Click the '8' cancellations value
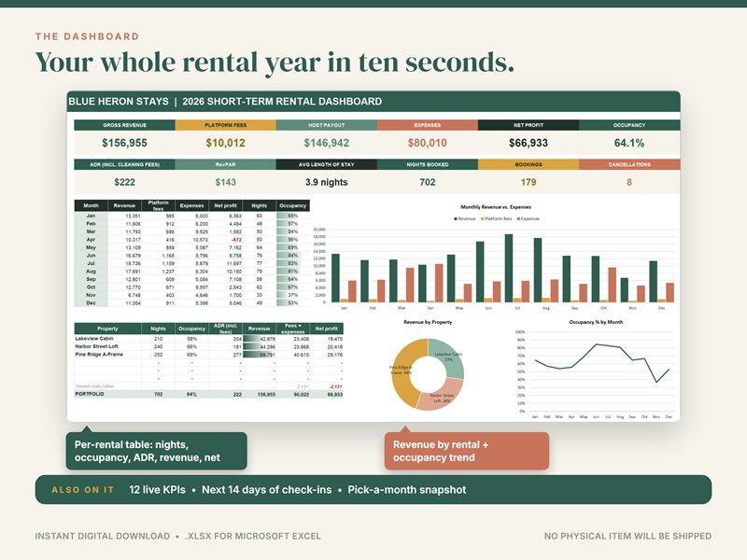The height and width of the screenshot is (560, 747). click(629, 182)
